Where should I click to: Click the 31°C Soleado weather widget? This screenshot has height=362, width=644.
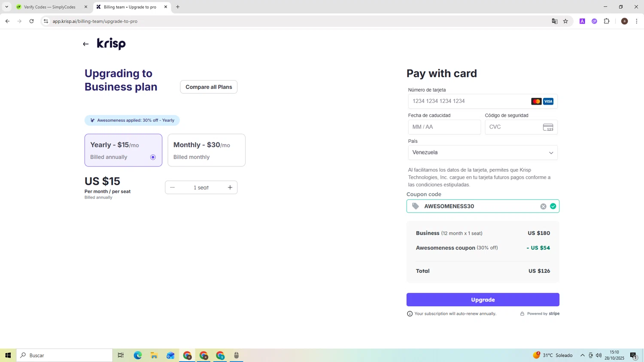pos(553,355)
